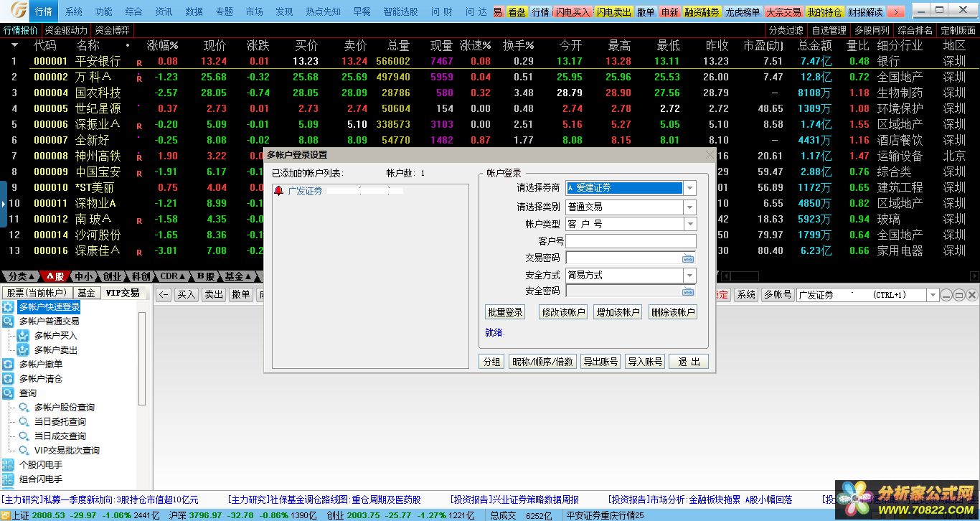Open the 资讯 menu
Viewport: 980px width, 521px height.
click(164, 12)
